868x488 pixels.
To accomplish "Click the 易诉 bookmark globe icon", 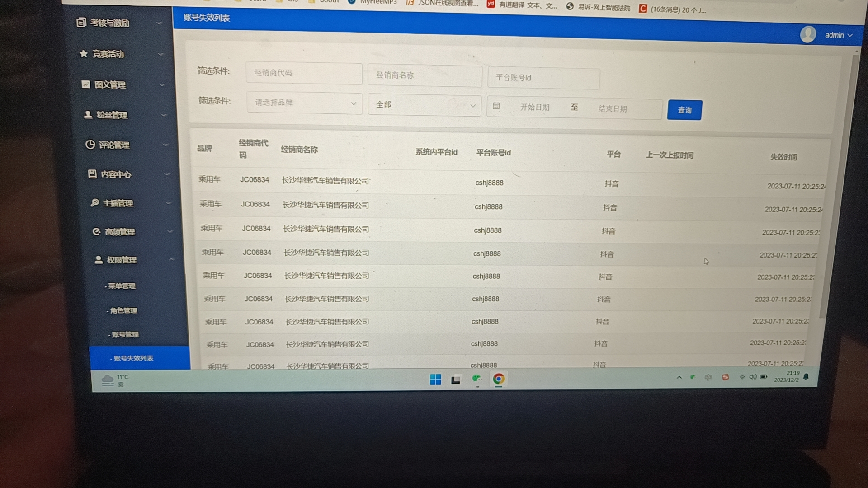I will pos(570,6).
